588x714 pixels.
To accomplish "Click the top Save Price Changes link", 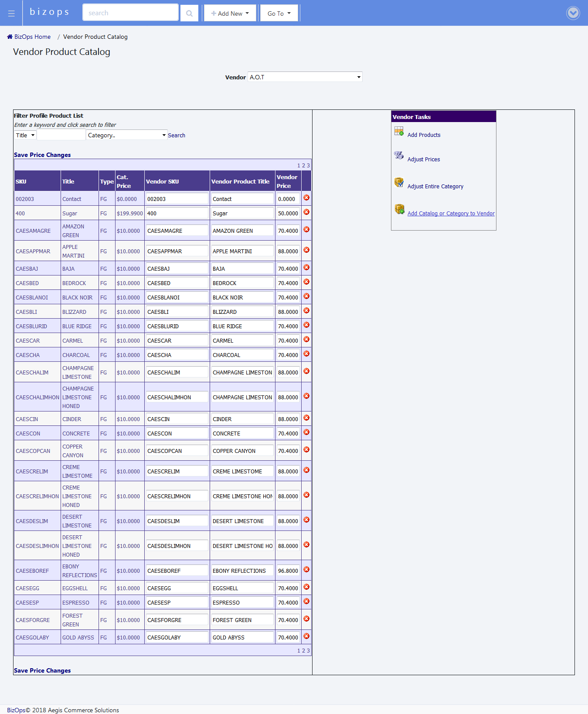I will (x=42, y=155).
